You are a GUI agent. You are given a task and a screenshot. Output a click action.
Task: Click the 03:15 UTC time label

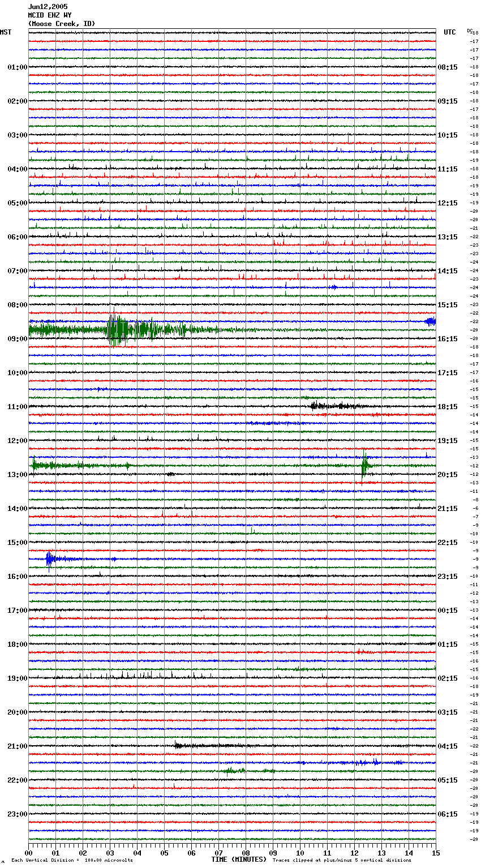tap(448, 712)
